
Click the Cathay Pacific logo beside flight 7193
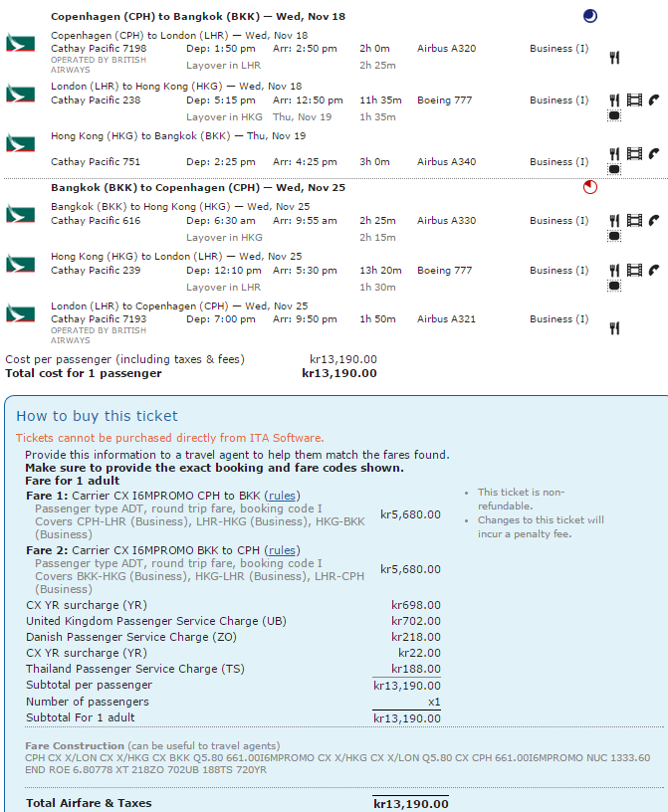coord(19,313)
